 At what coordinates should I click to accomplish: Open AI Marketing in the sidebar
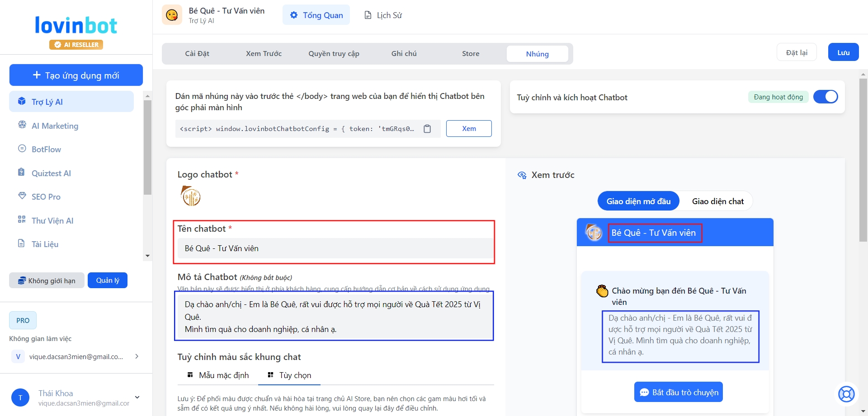tap(55, 126)
